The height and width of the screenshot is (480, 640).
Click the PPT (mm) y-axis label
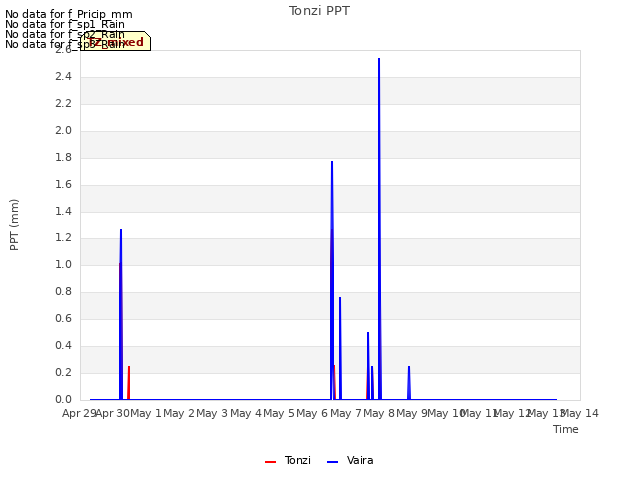click(x=14, y=225)
